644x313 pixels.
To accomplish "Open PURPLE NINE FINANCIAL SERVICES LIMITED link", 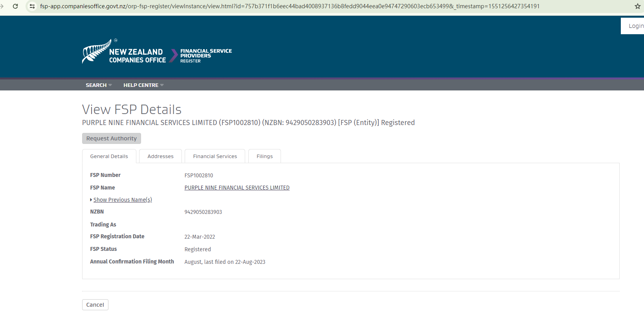I will point(237,188).
